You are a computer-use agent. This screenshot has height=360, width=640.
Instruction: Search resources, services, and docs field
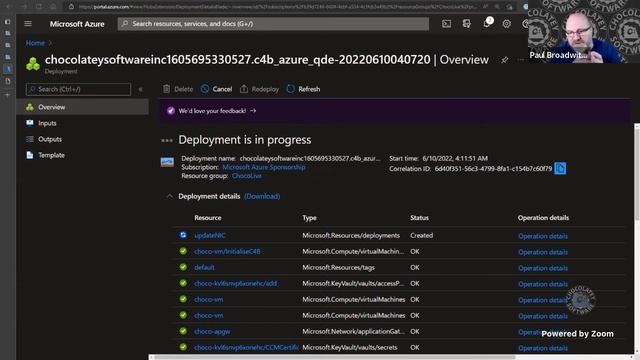pos(273,24)
